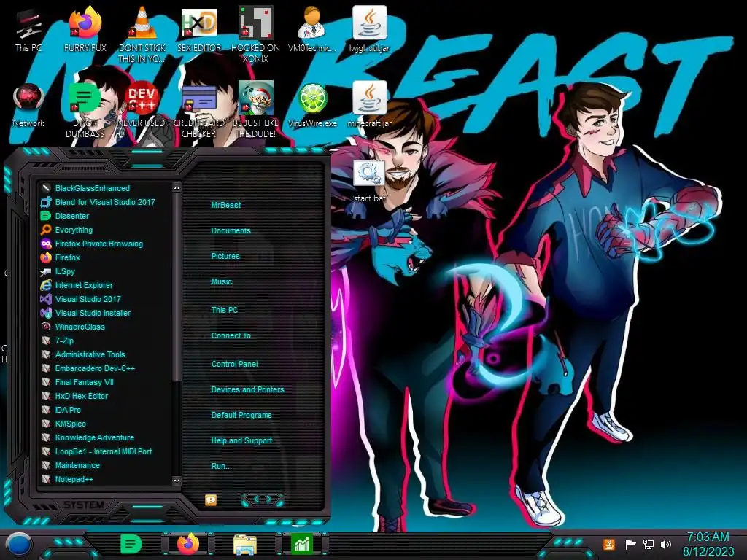Open Pictures from start menu
747x560 pixels.
pos(225,256)
